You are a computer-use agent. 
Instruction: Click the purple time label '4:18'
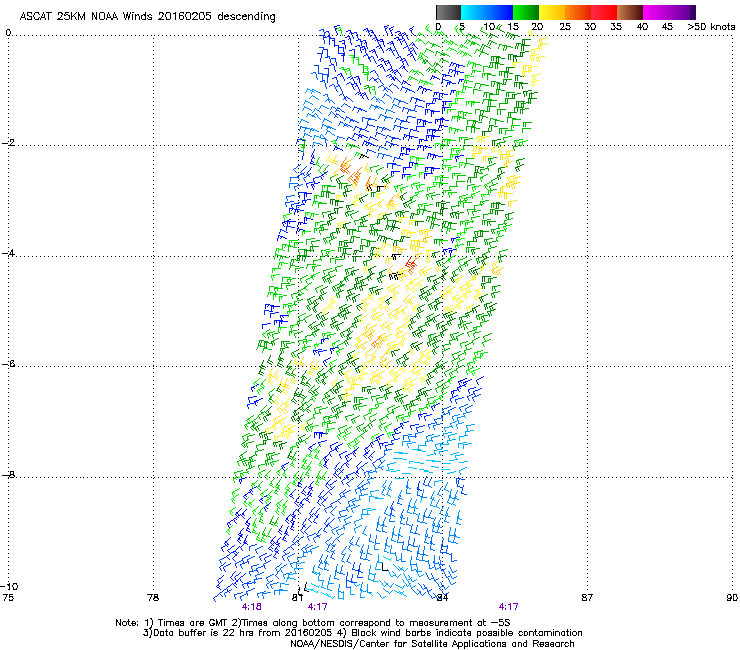tap(252, 607)
